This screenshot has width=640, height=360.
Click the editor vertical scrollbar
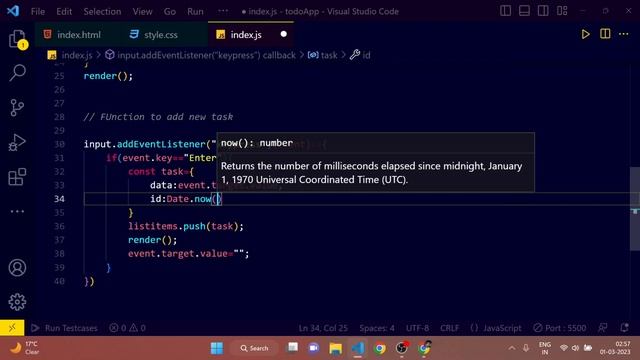(635, 208)
